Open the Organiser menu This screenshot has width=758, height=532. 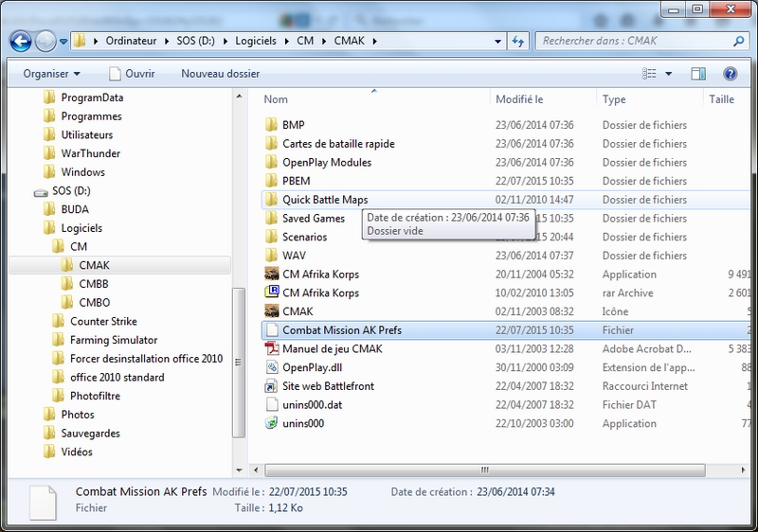tap(52, 74)
